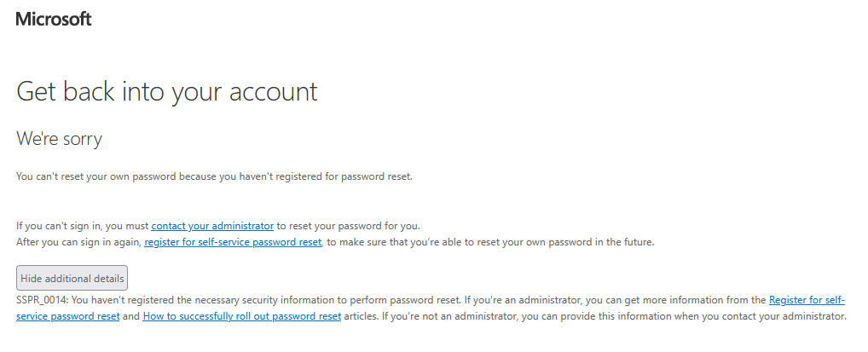
Task: Open the capitalized 'Register for self-service' link in details
Action: [807, 300]
